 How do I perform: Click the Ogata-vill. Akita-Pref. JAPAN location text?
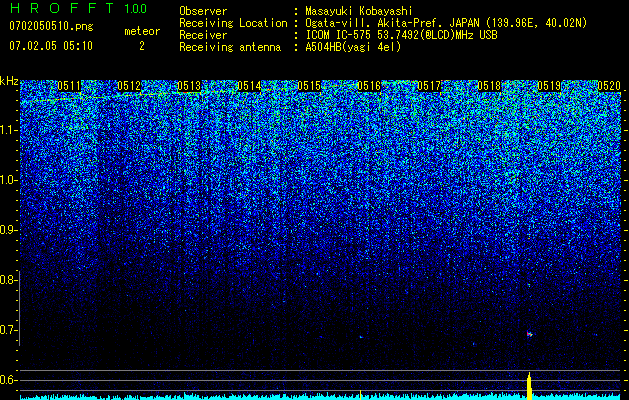pos(446,23)
